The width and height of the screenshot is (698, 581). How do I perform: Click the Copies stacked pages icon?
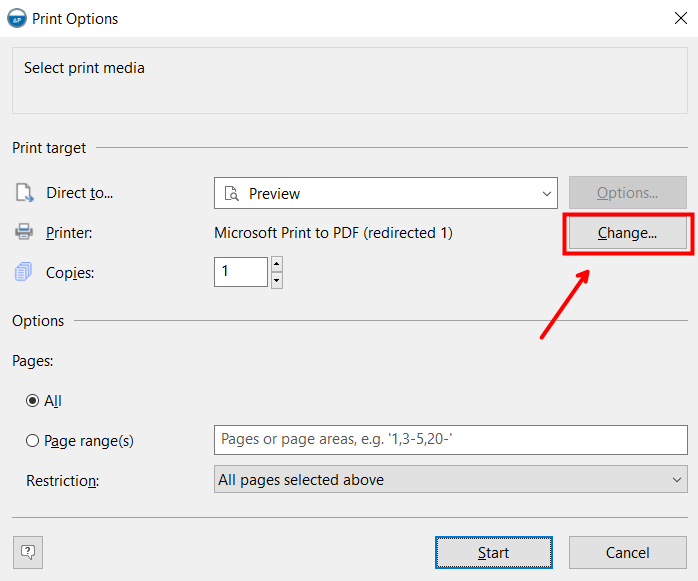point(24,272)
